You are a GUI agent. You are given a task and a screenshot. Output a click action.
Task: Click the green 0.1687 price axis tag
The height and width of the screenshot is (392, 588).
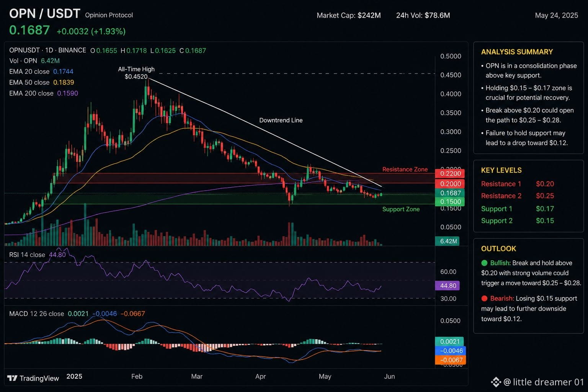tap(450, 193)
